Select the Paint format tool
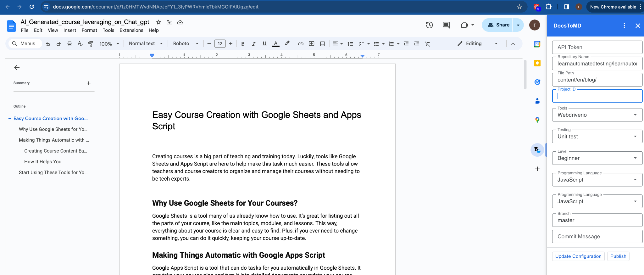Screen dimensions: 644x275 click(91, 44)
